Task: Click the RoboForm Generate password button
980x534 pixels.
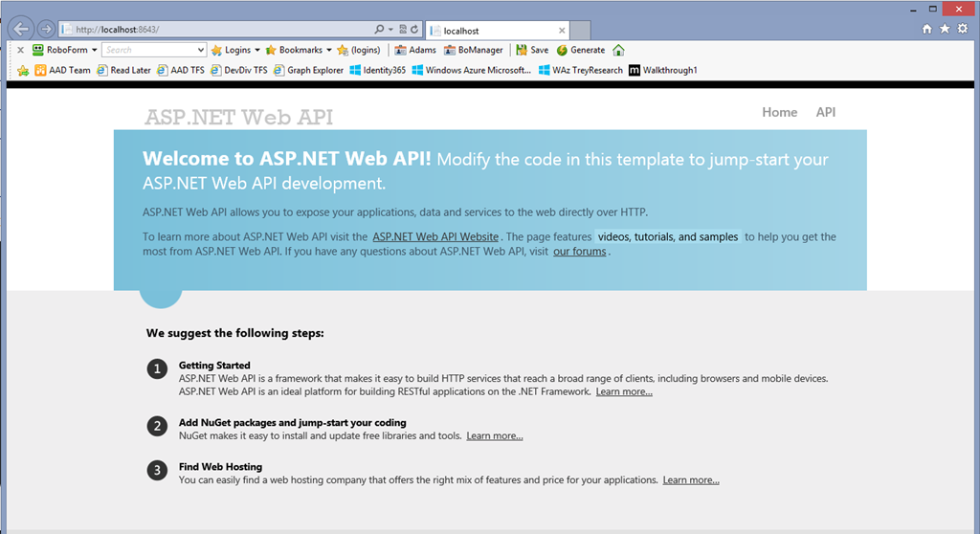Action: click(x=581, y=50)
